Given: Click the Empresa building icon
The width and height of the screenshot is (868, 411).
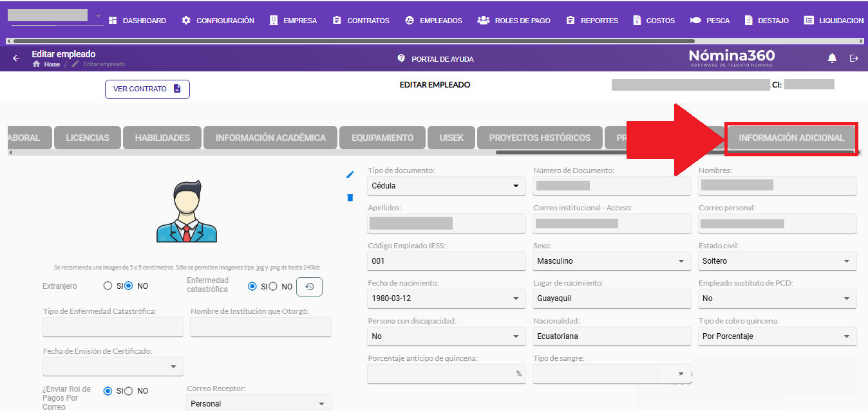Looking at the screenshot, I should click(274, 21).
